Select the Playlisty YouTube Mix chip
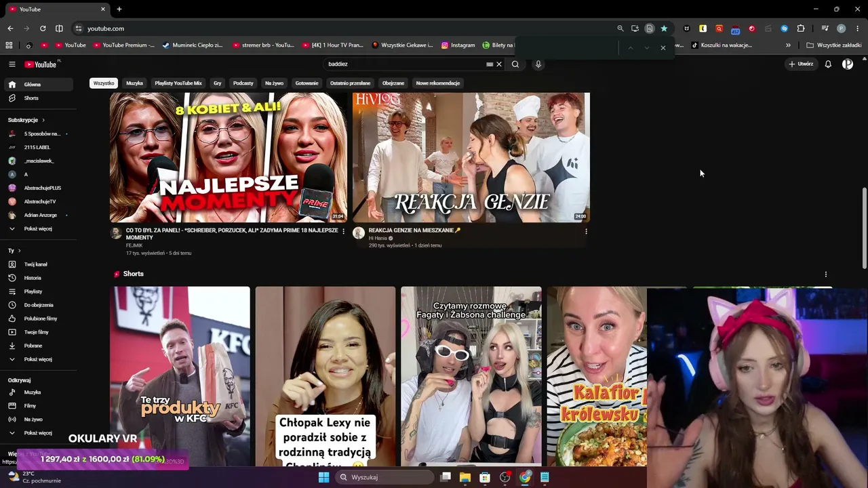Screen dimensions: 868x488 (x=178, y=83)
